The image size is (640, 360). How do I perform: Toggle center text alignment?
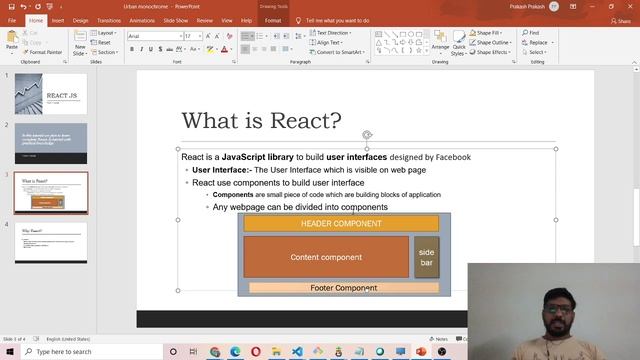(x=255, y=49)
